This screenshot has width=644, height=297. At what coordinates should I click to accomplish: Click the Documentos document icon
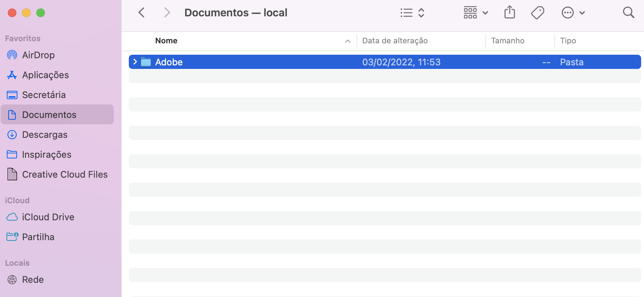(x=12, y=115)
